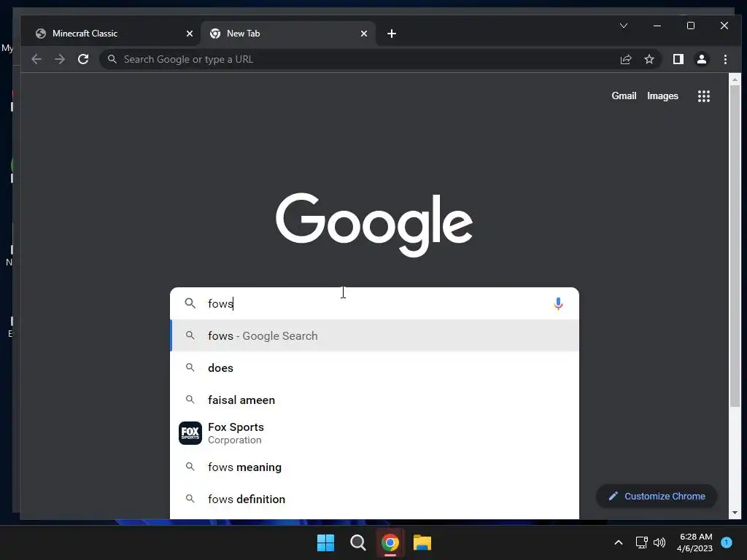The image size is (747, 560).
Task: Click the Fox Sports logo icon
Action: pos(190,433)
